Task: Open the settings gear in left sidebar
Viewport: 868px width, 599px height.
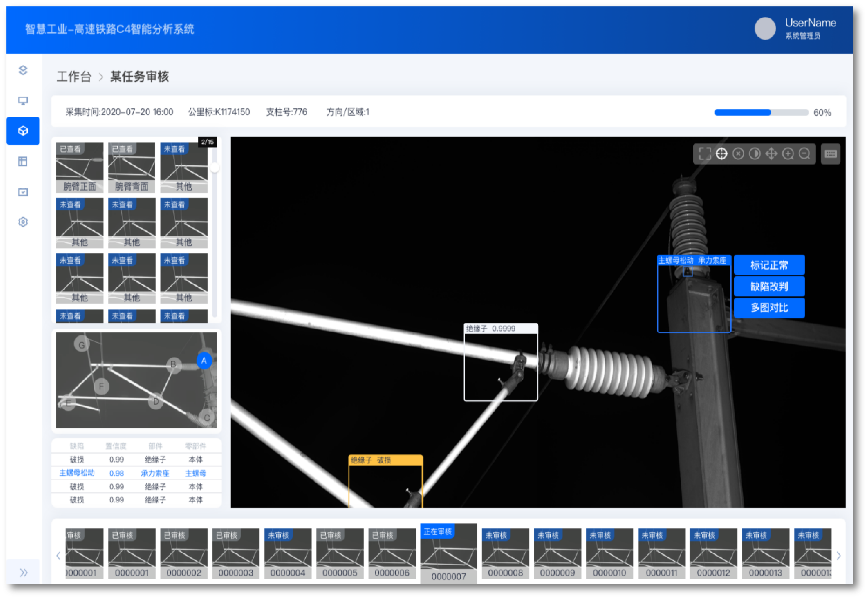Action: (23, 222)
